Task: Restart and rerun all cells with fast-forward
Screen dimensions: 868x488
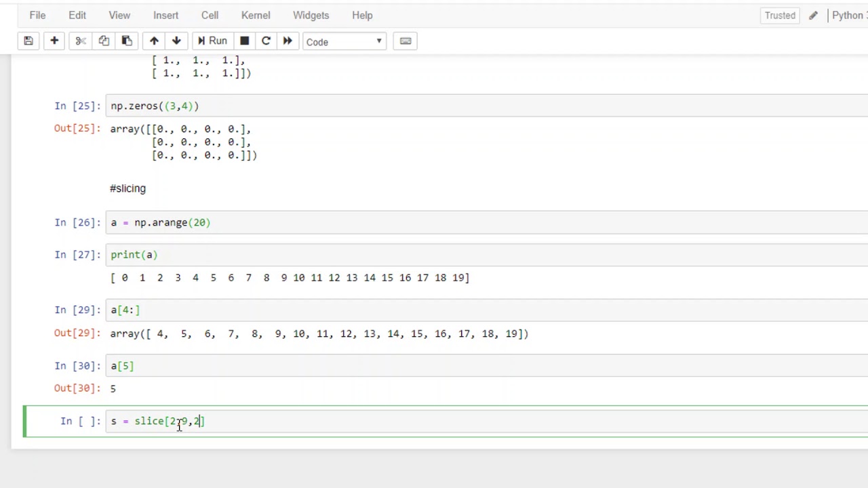Action: (x=288, y=41)
